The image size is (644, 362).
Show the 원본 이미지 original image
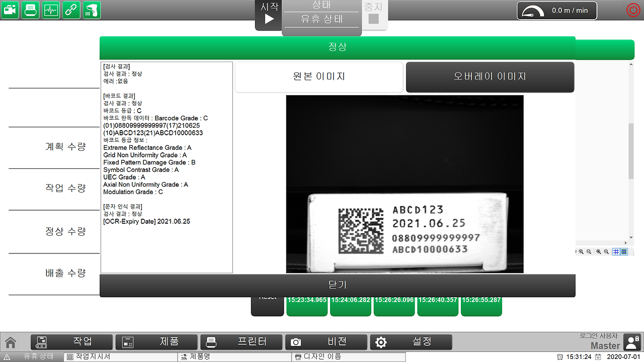[x=319, y=77]
